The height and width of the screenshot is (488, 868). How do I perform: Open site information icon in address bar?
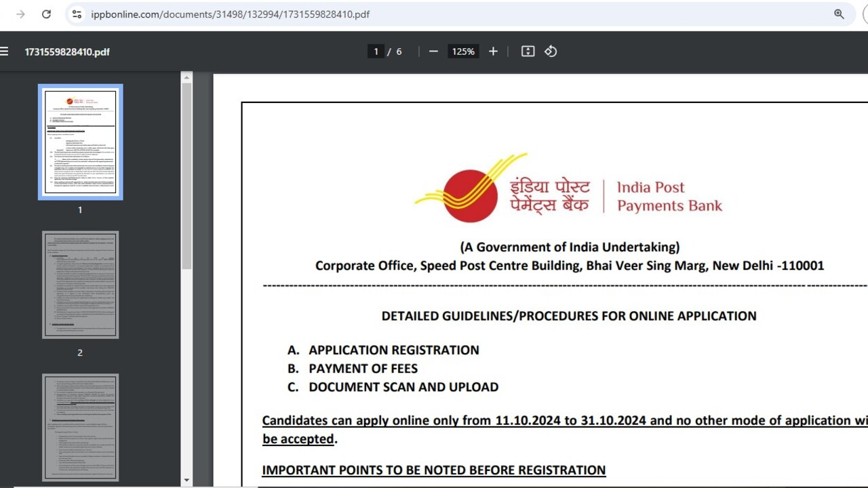(x=77, y=14)
